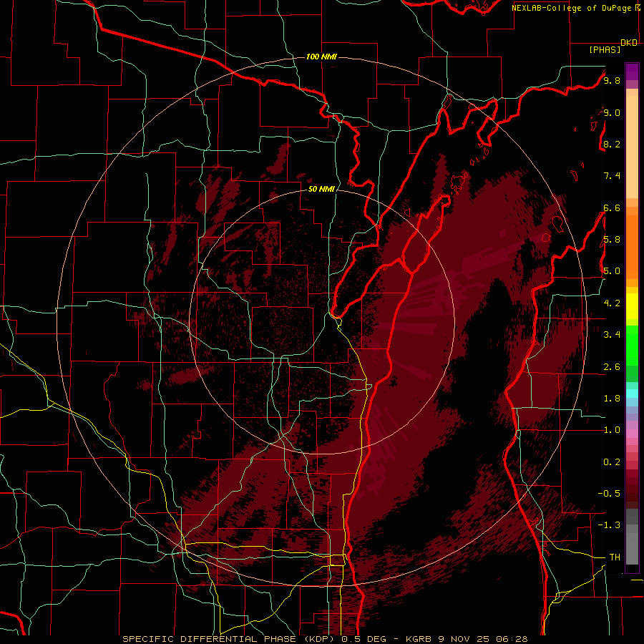The width and height of the screenshot is (644, 644).
Task: Click the 3.4 scale value
Action: (612, 335)
